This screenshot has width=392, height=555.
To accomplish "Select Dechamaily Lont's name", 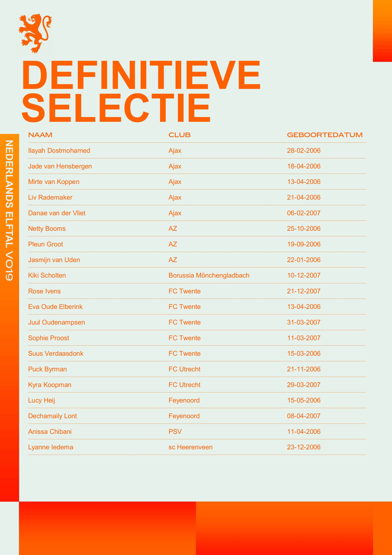I will click(x=52, y=416).
